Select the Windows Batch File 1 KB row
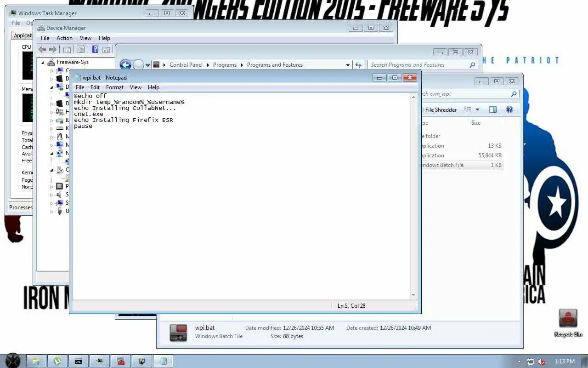Image resolution: width=588 pixels, height=368 pixels. 462,165
